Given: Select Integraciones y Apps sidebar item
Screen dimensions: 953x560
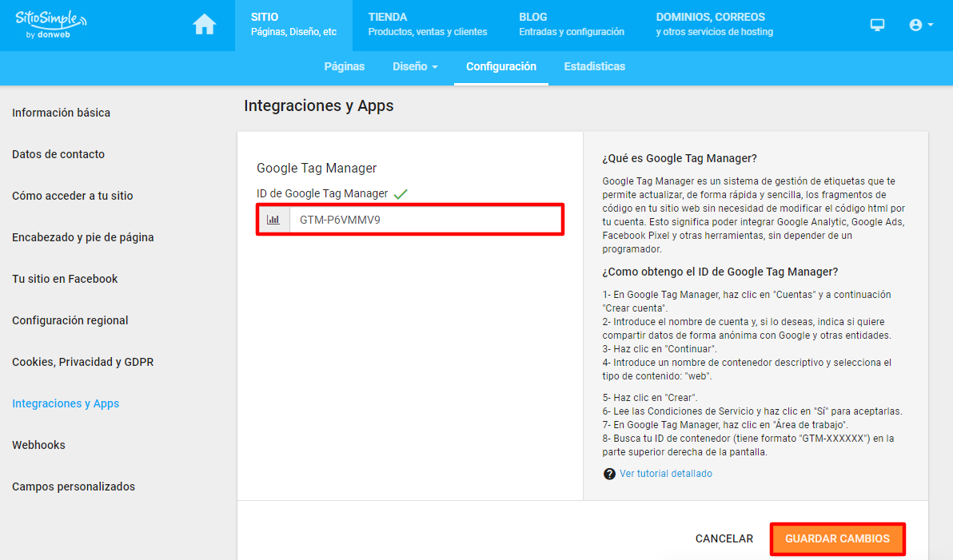Looking at the screenshot, I should pos(66,403).
